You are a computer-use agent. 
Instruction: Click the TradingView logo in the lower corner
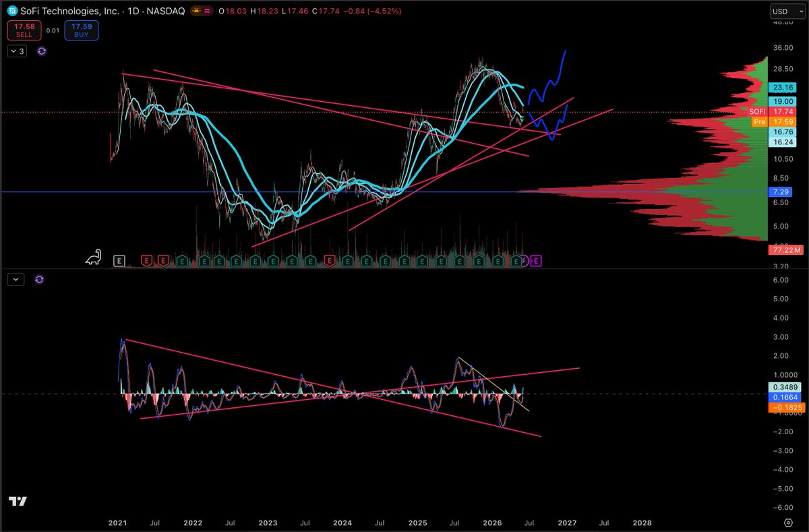(17, 502)
